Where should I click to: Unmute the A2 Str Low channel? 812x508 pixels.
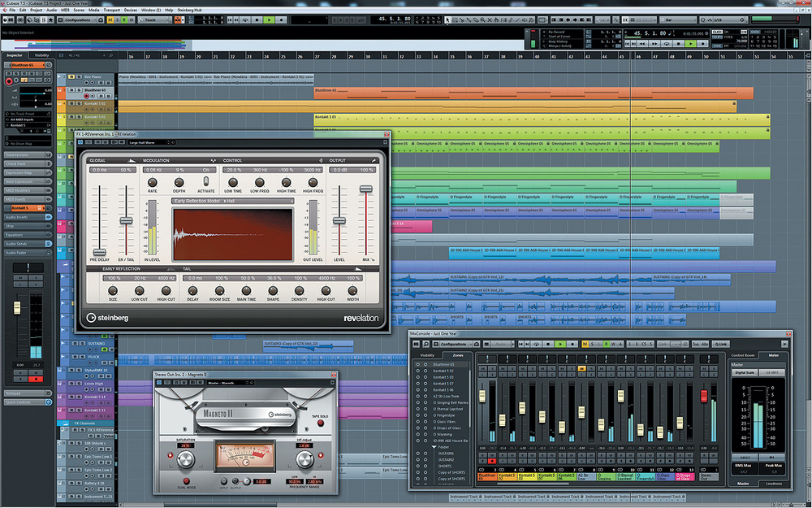point(581,368)
